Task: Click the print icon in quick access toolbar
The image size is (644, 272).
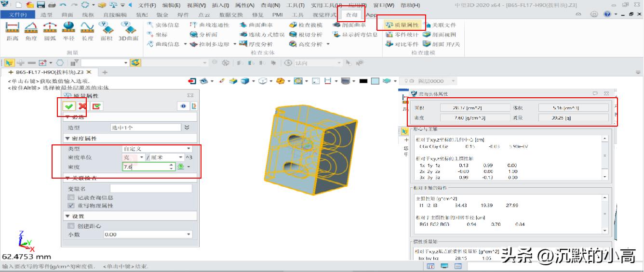Action: [51, 5]
